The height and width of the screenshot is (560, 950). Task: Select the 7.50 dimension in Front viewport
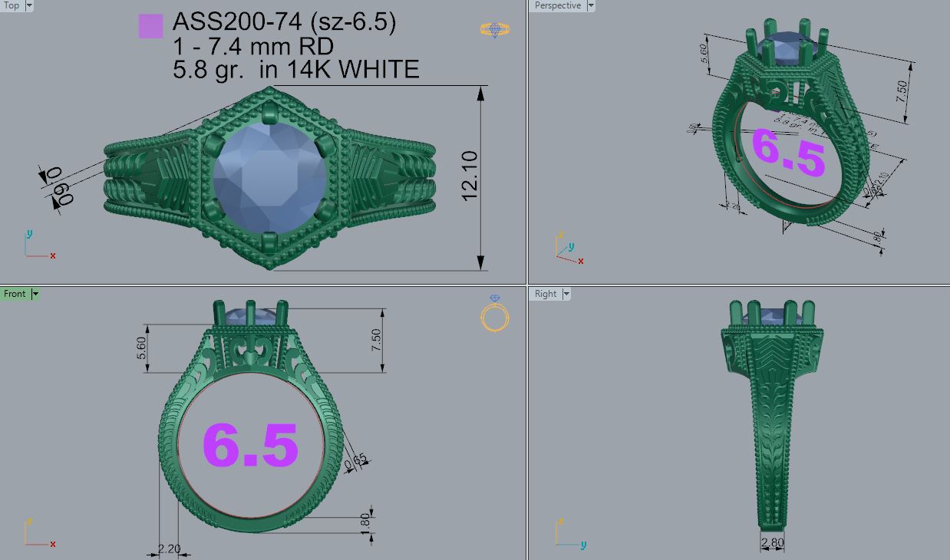tap(375, 341)
